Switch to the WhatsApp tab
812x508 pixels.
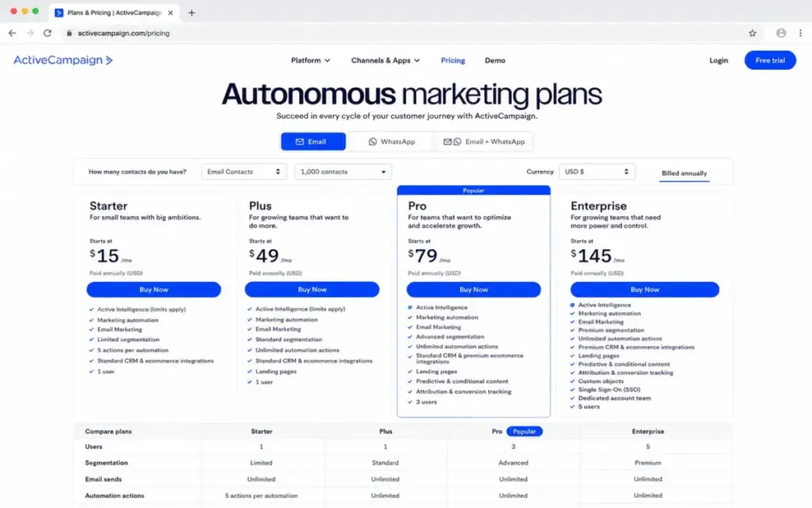pyautogui.click(x=392, y=142)
